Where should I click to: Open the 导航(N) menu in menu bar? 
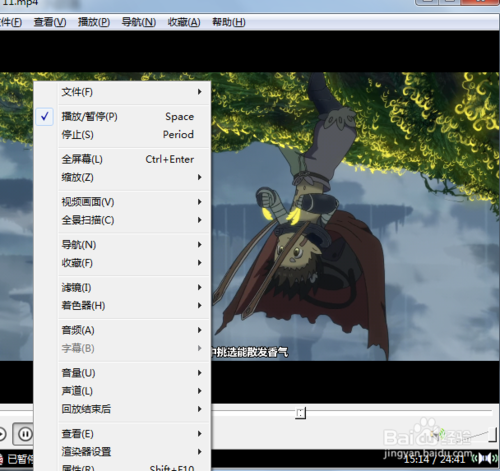(x=138, y=22)
